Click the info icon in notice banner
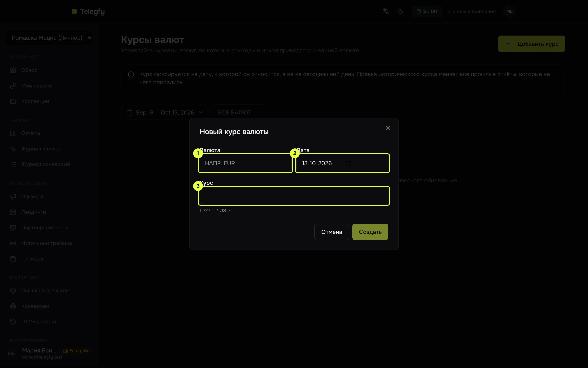 (x=131, y=74)
